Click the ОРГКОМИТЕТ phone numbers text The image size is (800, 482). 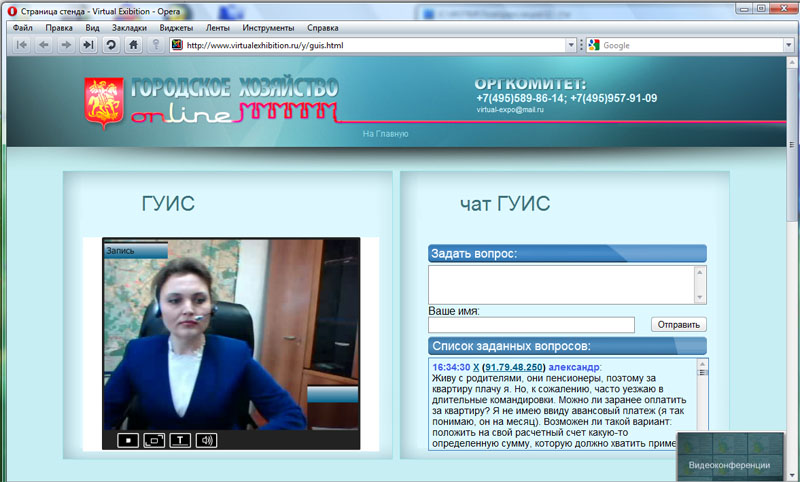(567, 98)
